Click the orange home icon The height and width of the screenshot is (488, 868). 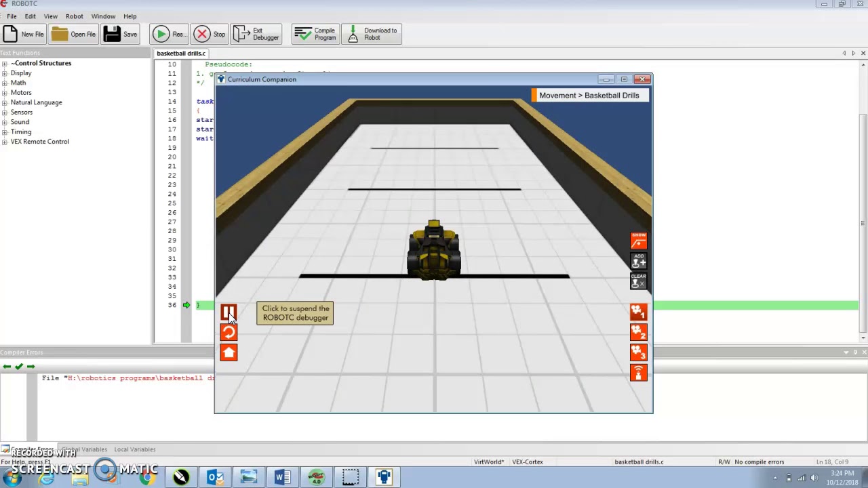pyautogui.click(x=229, y=352)
